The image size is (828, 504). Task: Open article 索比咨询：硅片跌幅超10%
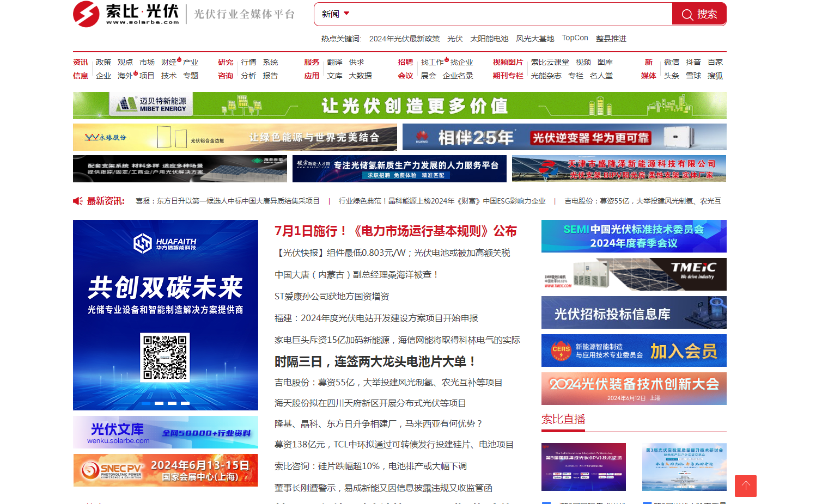(x=370, y=466)
